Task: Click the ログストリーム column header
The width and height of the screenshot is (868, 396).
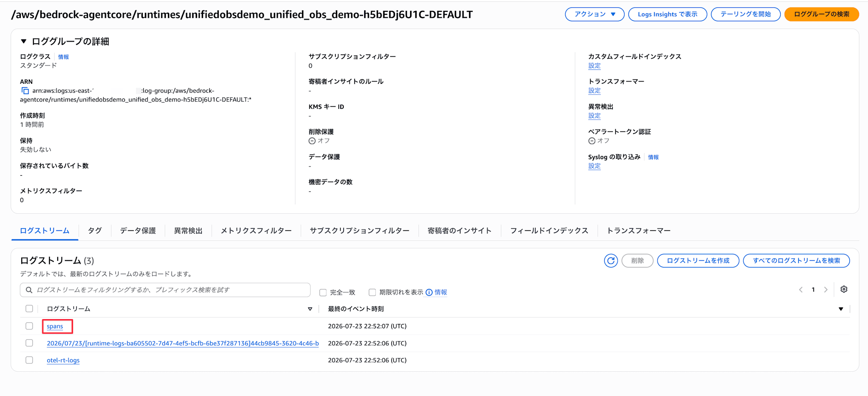Action: [x=69, y=309]
